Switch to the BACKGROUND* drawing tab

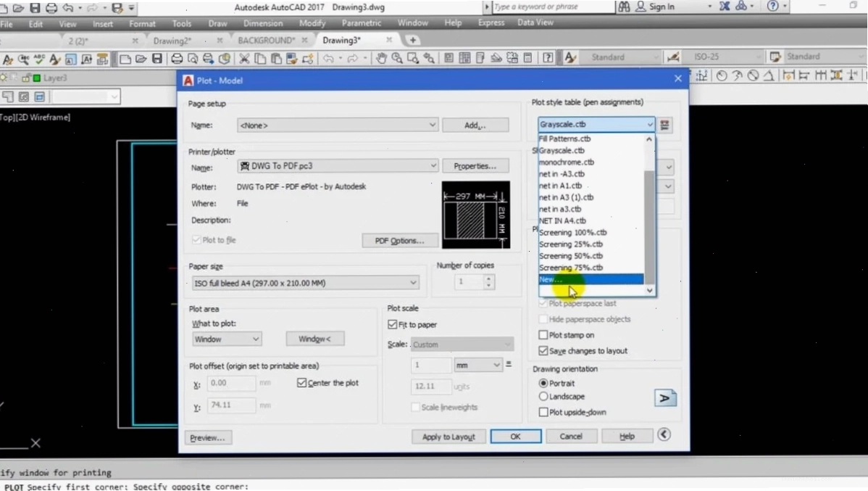pos(266,41)
